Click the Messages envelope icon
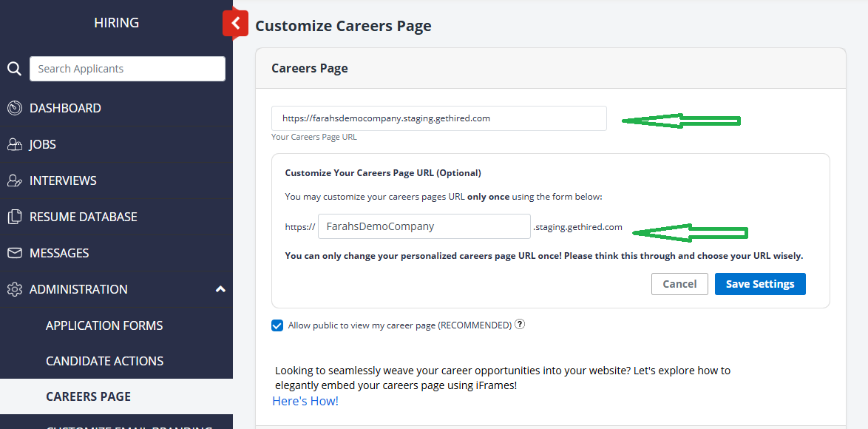The width and height of the screenshot is (868, 429). [x=14, y=253]
